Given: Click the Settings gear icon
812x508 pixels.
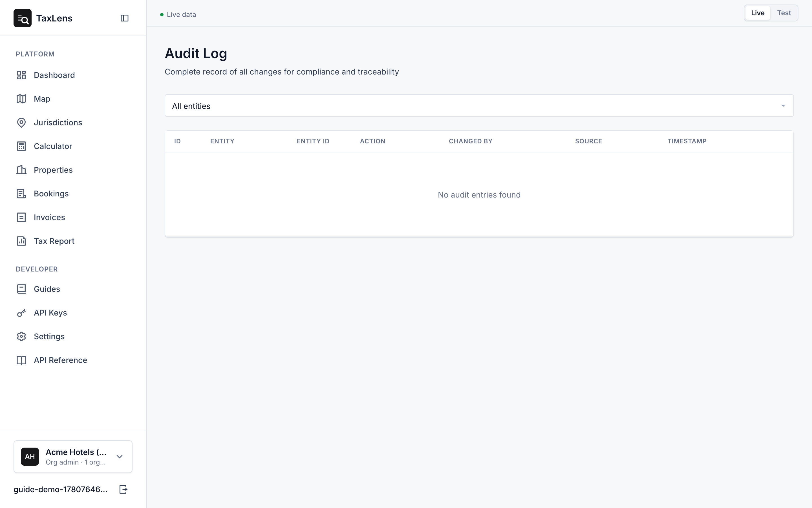Looking at the screenshot, I should [21, 336].
